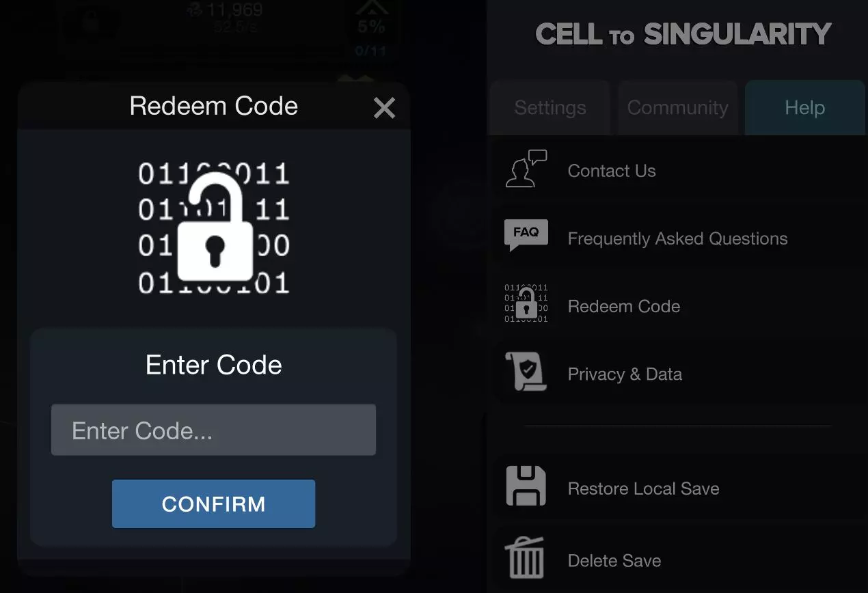The width and height of the screenshot is (868, 593).
Task: Close the Redeem Code dialog
Action: click(x=384, y=107)
